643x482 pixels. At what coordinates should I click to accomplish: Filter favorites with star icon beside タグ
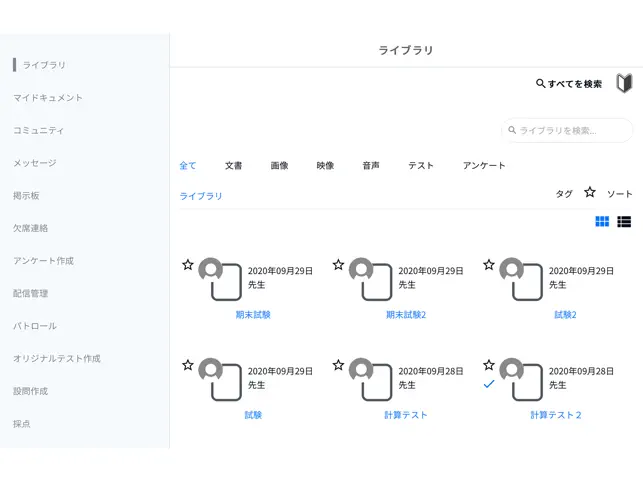(x=590, y=192)
